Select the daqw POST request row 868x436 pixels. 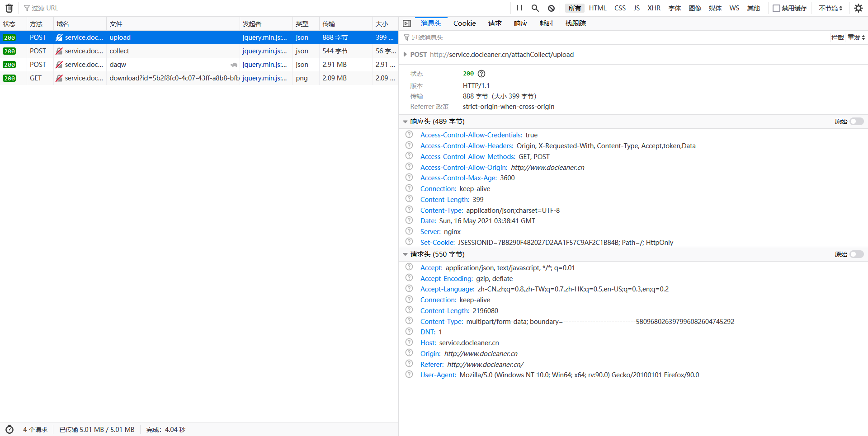pyautogui.click(x=199, y=65)
